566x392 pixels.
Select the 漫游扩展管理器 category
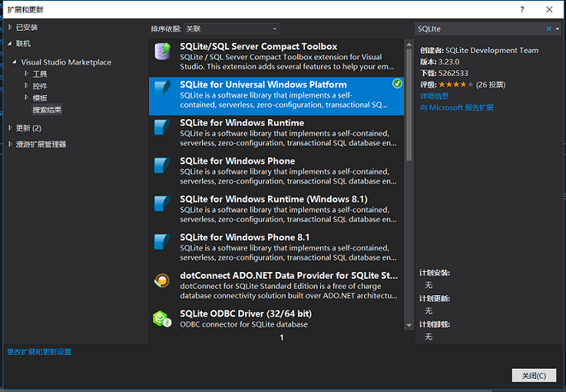41,144
